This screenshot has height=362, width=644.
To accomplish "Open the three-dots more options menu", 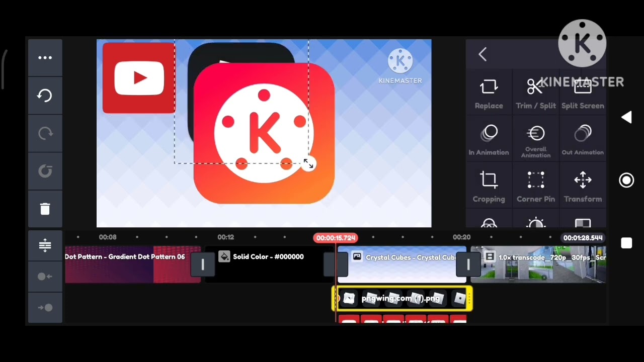I will tap(45, 58).
